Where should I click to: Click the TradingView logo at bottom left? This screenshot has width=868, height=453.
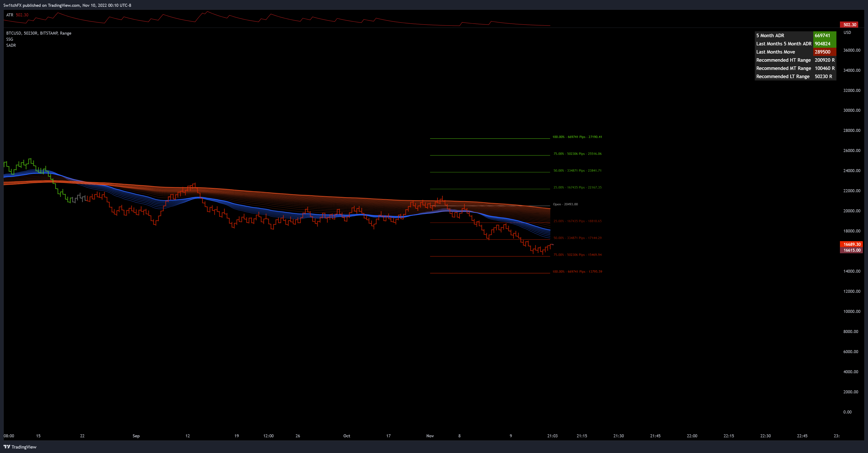click(20, 447)
